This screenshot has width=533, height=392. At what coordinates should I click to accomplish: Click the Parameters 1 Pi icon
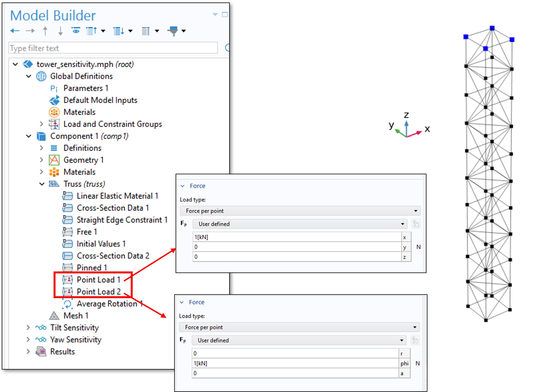(54, 88)
